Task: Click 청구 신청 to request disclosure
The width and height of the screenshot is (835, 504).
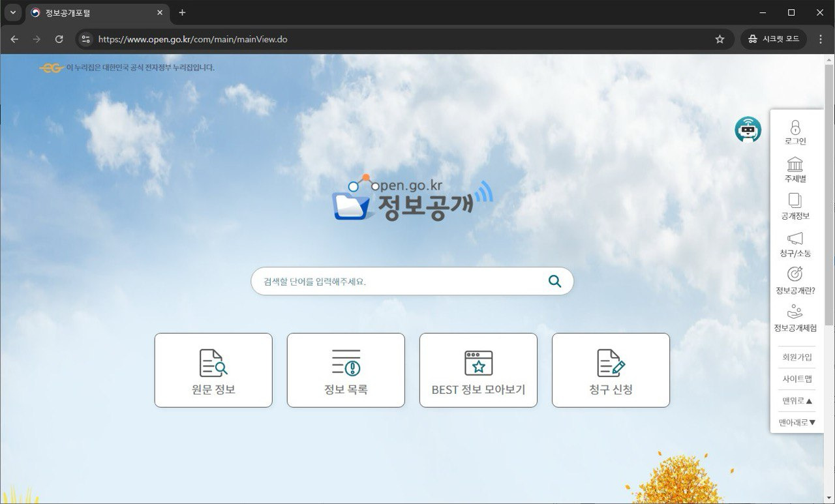Action: click(x=611, y=370)
